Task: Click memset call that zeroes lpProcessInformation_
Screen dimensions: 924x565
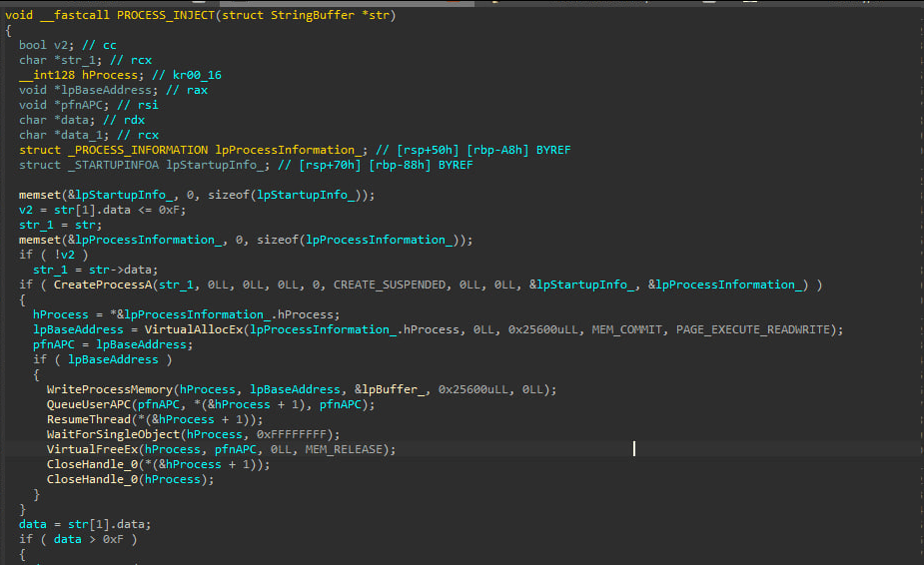Action: (x=246, y=240)
